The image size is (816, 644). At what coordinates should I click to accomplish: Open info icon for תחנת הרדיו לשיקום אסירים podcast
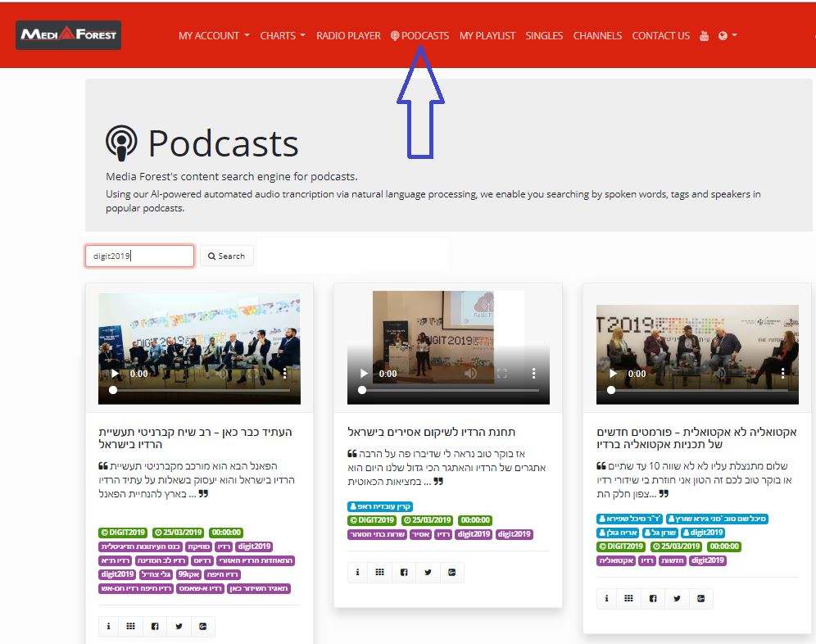pyautogui.click(x=357, y=572)
